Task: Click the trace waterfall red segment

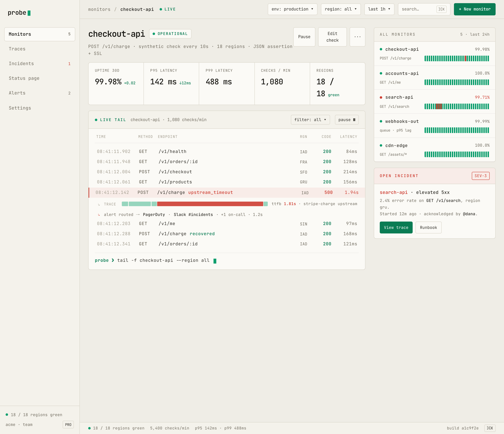Action: pos(210,204)
